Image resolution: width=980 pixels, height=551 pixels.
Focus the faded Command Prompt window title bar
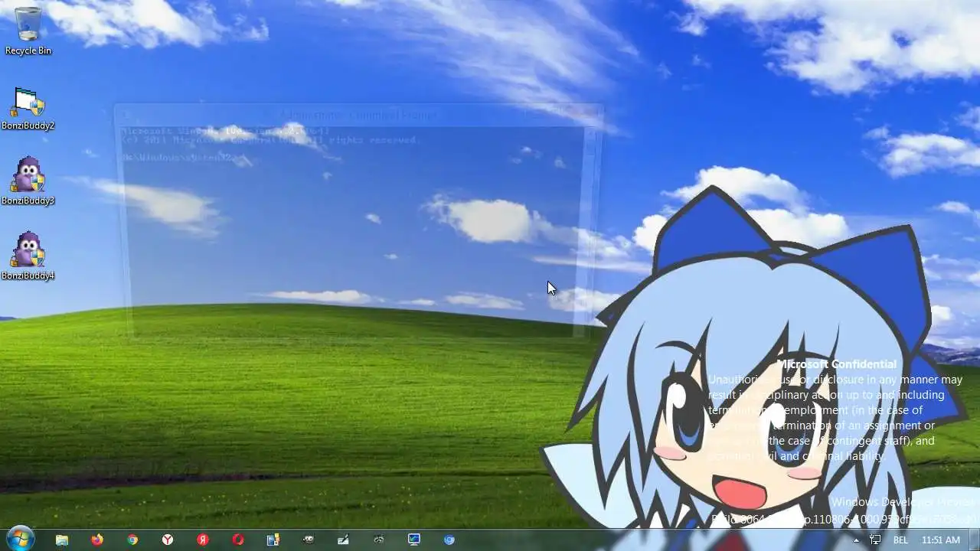click(x=358, y=115)
